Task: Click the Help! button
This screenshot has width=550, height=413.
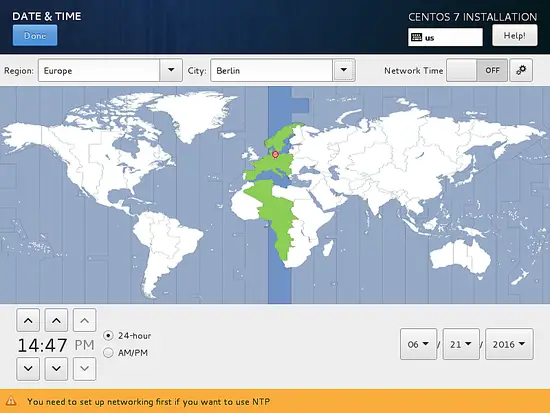Action: click(x=515, y=35)
